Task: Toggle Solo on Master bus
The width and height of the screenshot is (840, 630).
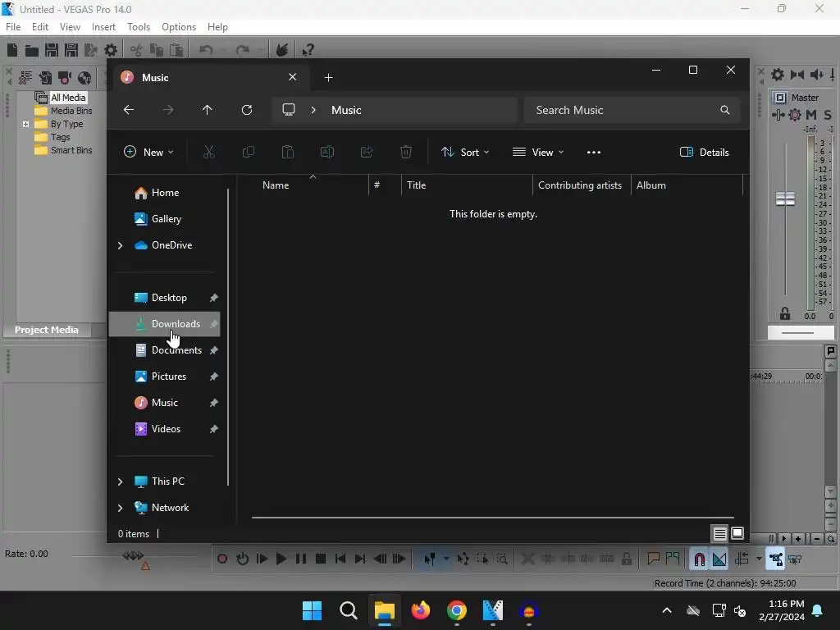Action: click(x=828, y=115)
